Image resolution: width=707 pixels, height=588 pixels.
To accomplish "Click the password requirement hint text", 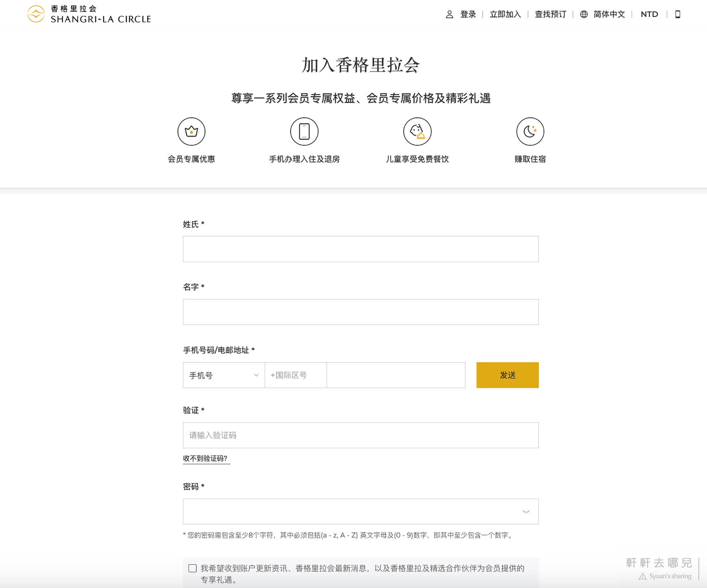I will (x=348, y=535).
